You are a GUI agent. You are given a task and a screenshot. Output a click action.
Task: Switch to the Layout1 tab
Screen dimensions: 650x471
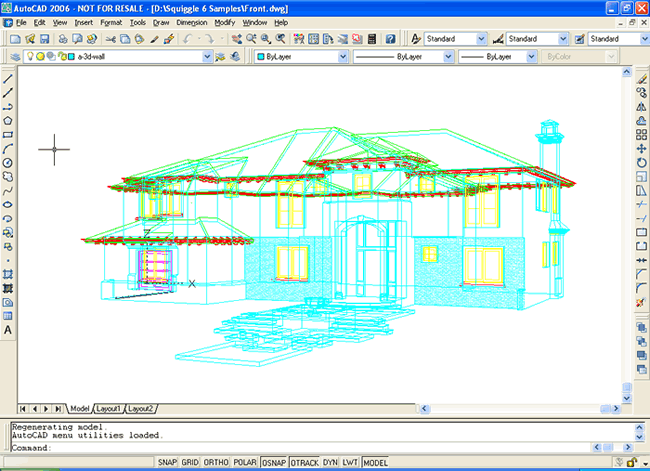[x=108, y=409]
